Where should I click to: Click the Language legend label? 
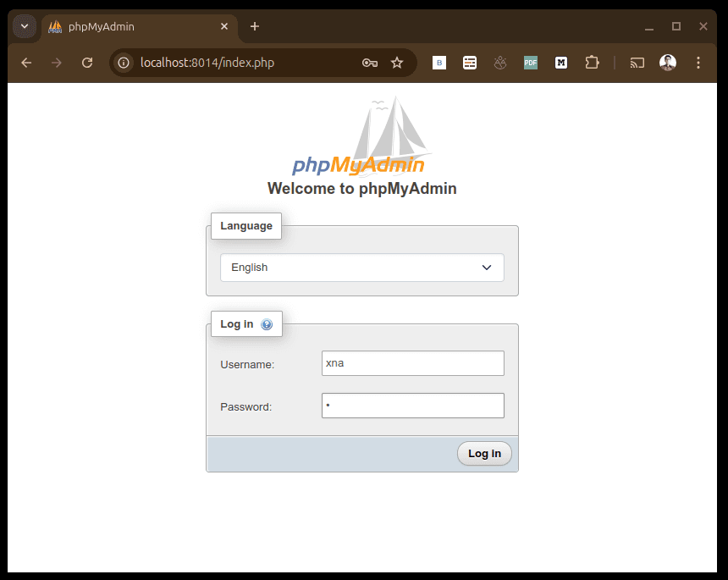[246, 226]
